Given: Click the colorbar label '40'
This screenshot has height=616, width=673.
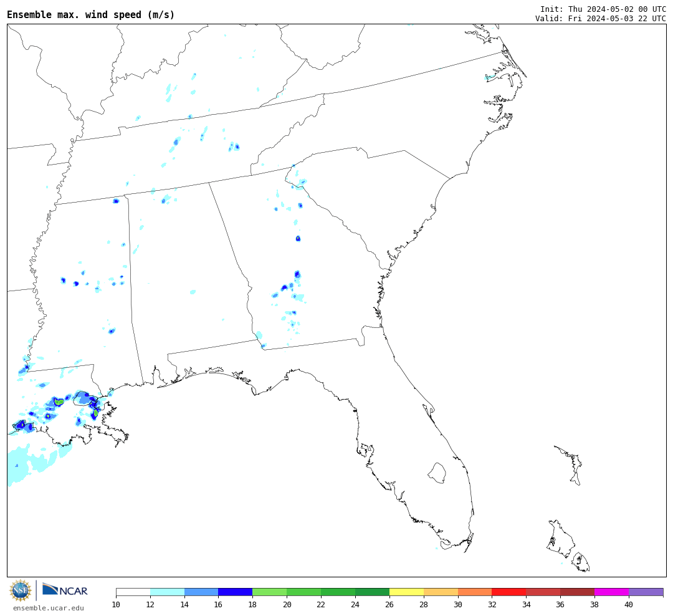Looking at the screenshot, I should point(629,605).
